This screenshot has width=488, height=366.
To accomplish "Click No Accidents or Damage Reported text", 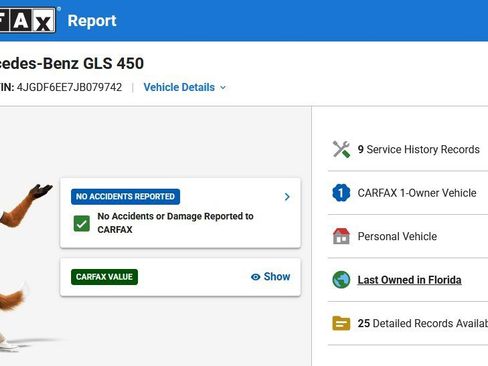I will [x=175, y=223].
